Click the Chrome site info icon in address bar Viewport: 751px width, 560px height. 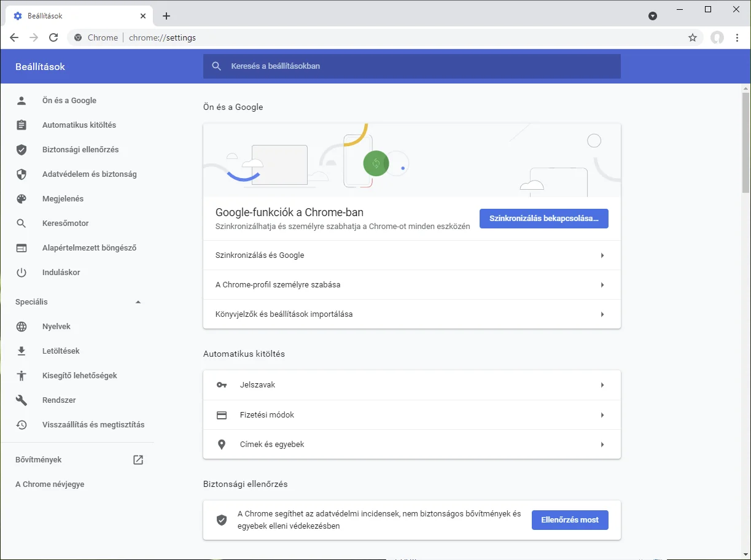(78, 37)
